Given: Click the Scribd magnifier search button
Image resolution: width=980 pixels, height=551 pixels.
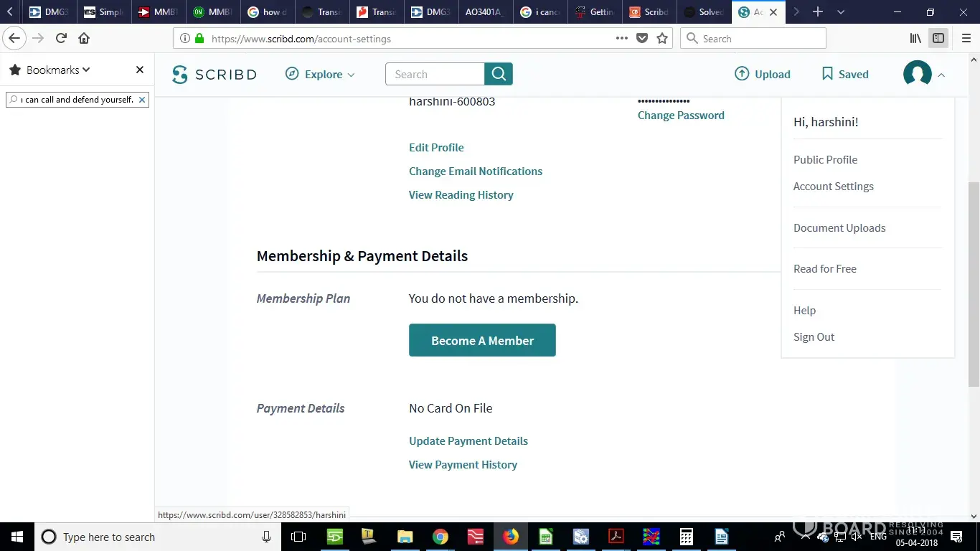Looking at the screenshot, I should click(499, 74).
